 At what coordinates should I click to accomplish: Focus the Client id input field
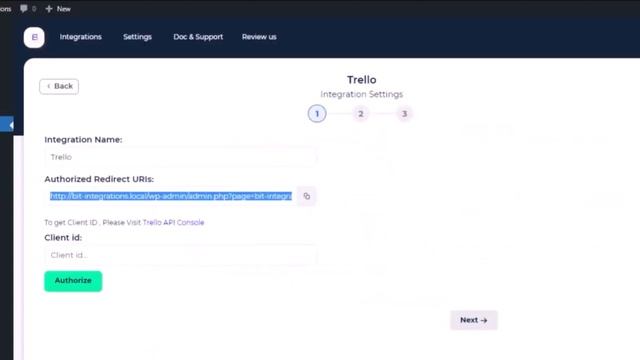click(x=180, y=255)
